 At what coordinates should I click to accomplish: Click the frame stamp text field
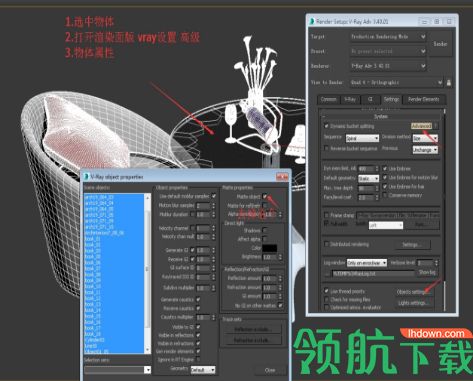pos(398,215)
